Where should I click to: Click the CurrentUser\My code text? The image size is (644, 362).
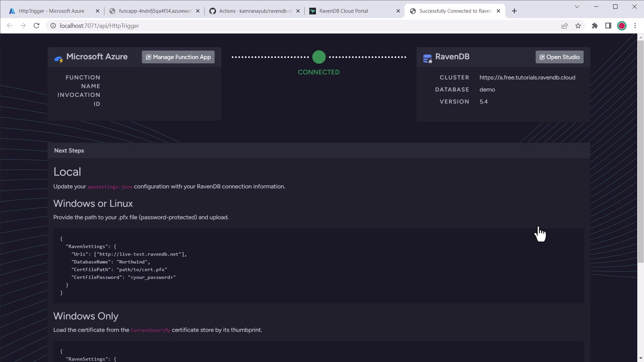(150, 330)
